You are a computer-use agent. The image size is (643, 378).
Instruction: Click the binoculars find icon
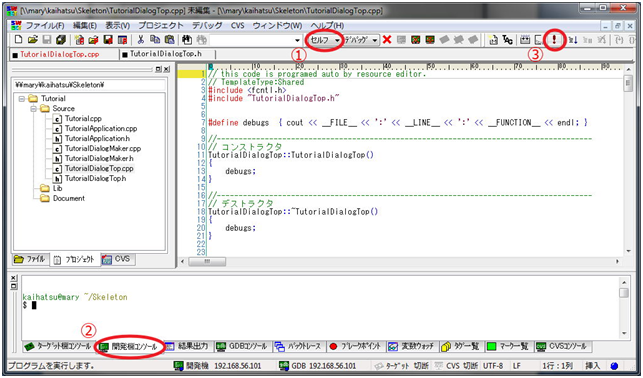click(x=187, y=40)
